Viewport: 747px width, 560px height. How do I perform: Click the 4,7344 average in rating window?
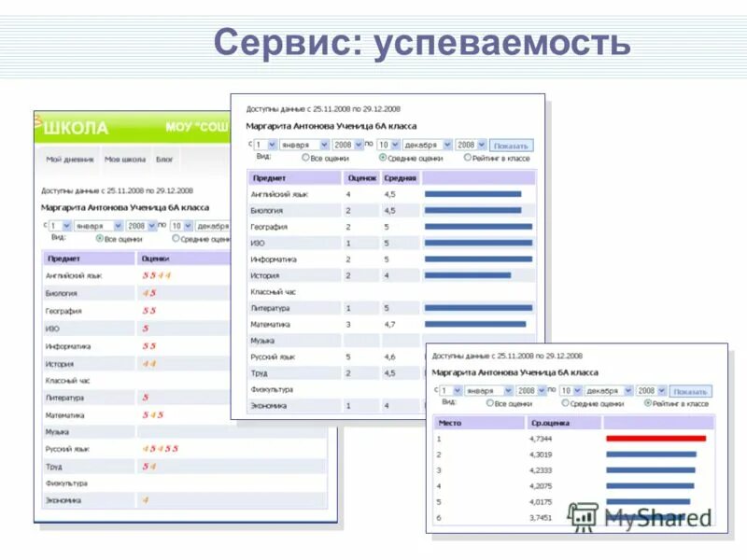point(541,439)
